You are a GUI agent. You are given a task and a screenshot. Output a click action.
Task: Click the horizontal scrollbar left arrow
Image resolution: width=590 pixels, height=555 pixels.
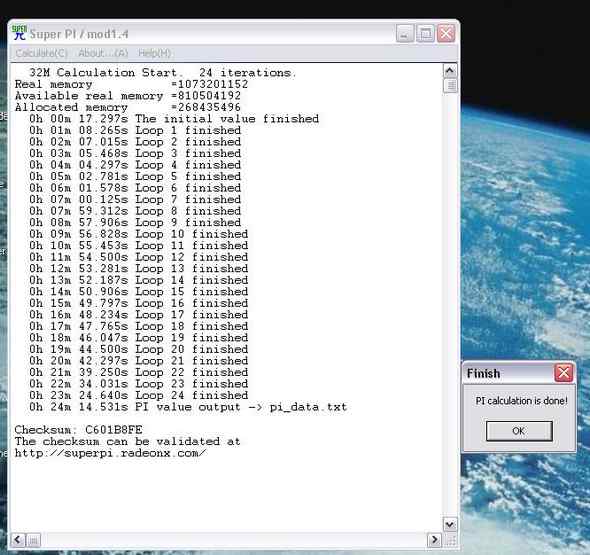(17, 540)
